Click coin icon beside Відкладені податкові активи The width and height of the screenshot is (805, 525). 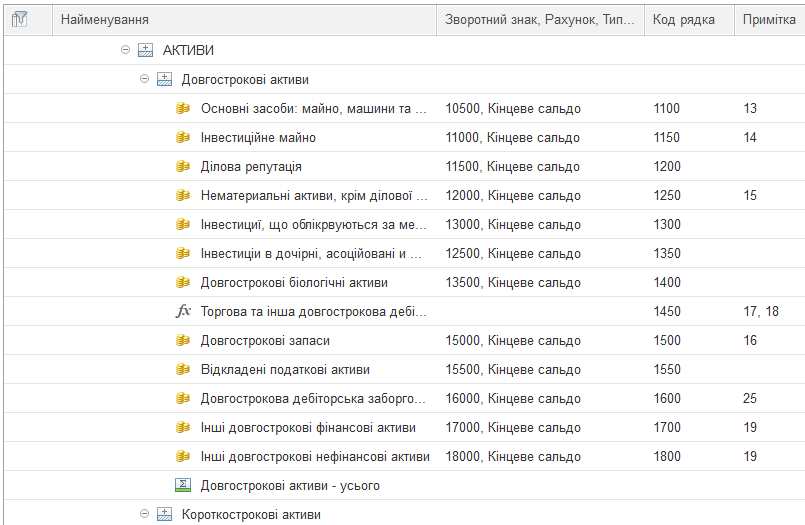[183, 370]
